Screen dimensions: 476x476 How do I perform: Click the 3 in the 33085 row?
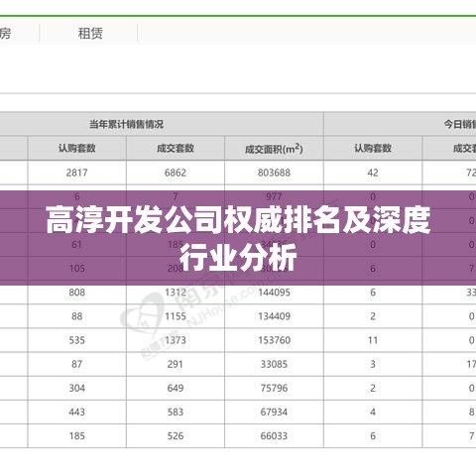pyautogui.click(x=373, y=364)
